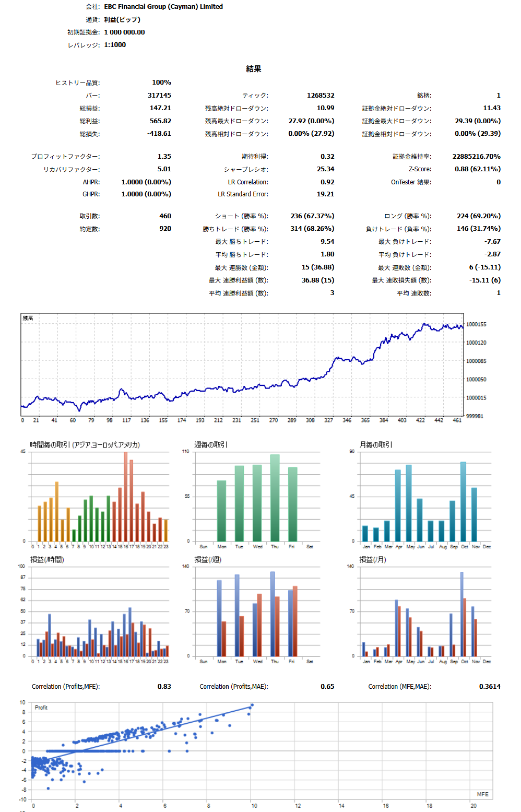The height and width of the screenshot is (812, 521).
Task: Click the leverage value 1:1000
Action: [115, 45]
